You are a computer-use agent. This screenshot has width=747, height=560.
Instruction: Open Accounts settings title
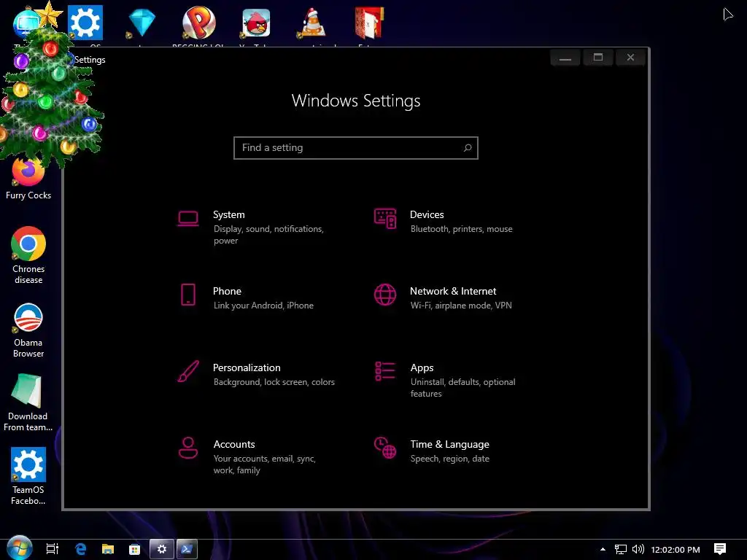pos(234,444)
